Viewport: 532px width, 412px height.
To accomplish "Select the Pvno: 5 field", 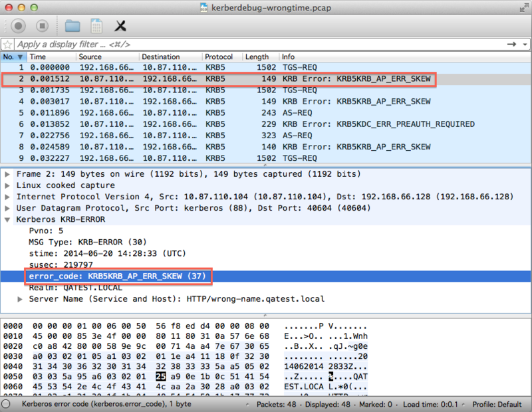I will tap(46, 231).
